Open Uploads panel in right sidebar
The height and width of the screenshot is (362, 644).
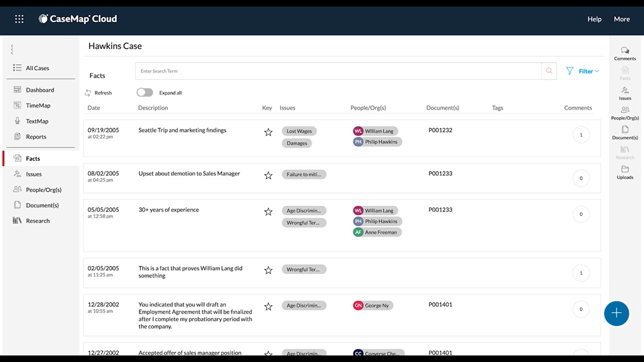coord(625,172)
